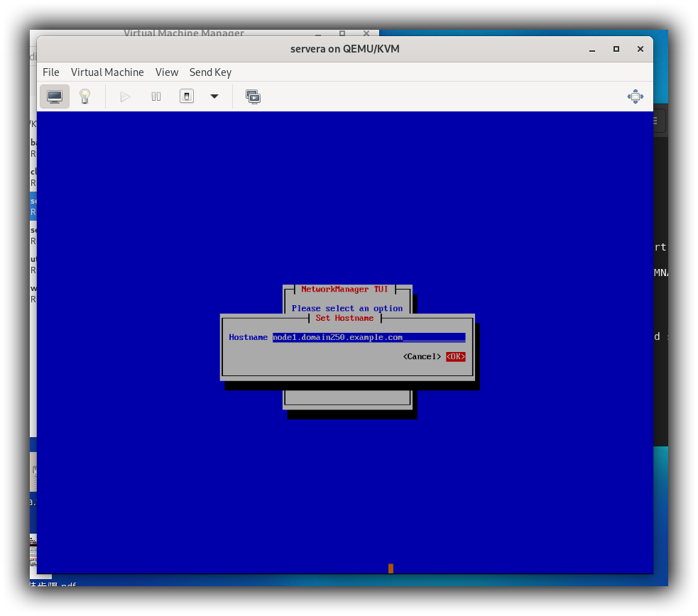Close the servera QEMU/KVM window
Viewport: 698px width, 616px height.
point(640,49)
